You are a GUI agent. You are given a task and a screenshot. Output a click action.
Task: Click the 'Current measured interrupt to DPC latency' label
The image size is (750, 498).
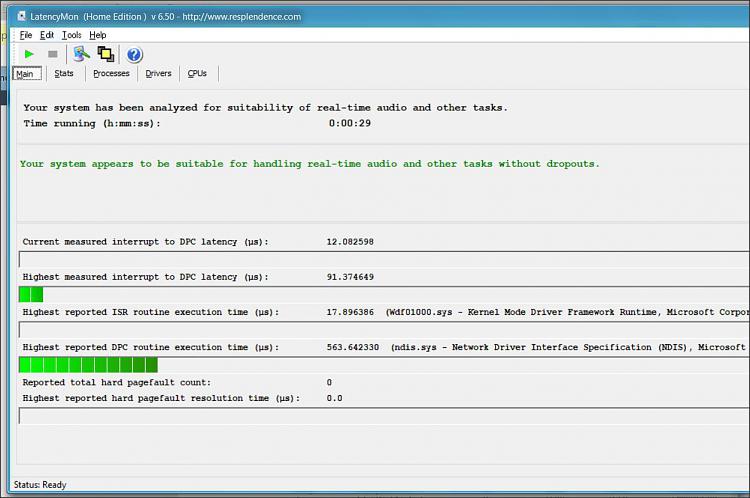(x=145, y=242)
